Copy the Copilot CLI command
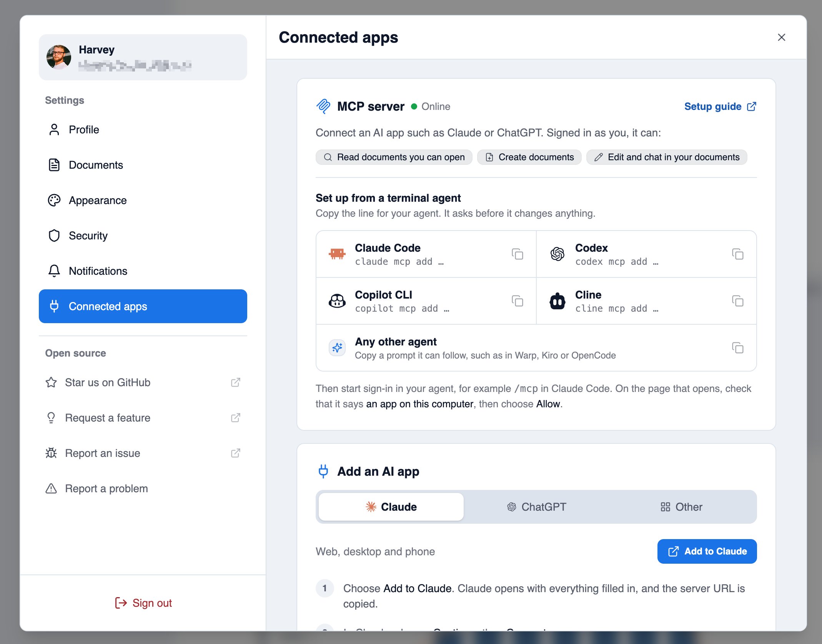The width and height of the screenshot is (822, 644). tap(517, 301)
